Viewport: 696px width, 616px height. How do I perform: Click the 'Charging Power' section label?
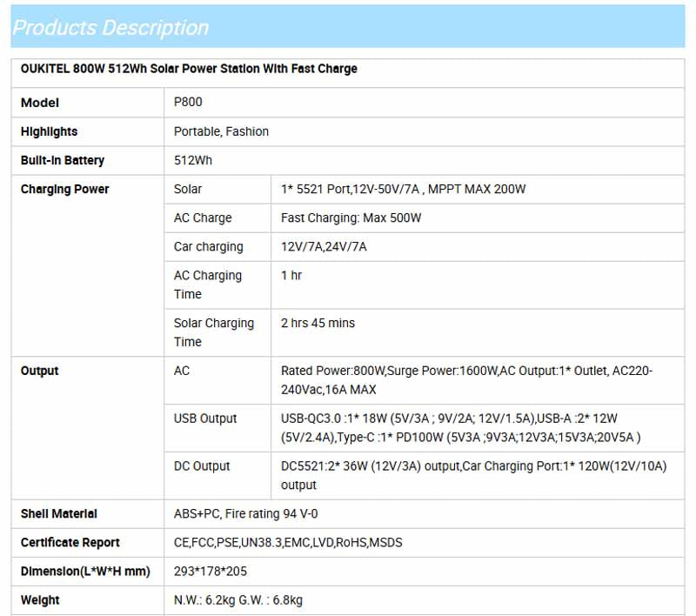(x=64, y=189)
